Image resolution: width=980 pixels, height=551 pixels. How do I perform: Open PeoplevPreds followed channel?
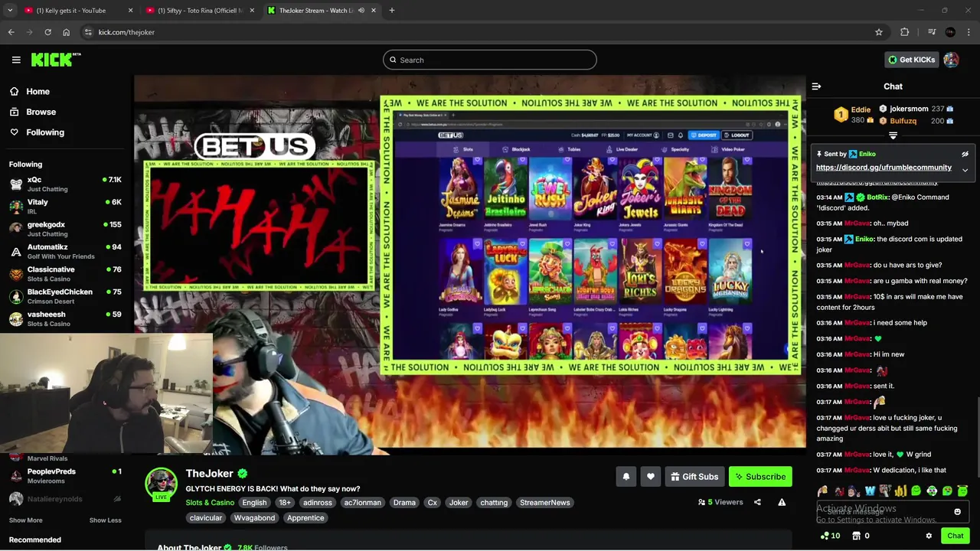coord(64,476)
